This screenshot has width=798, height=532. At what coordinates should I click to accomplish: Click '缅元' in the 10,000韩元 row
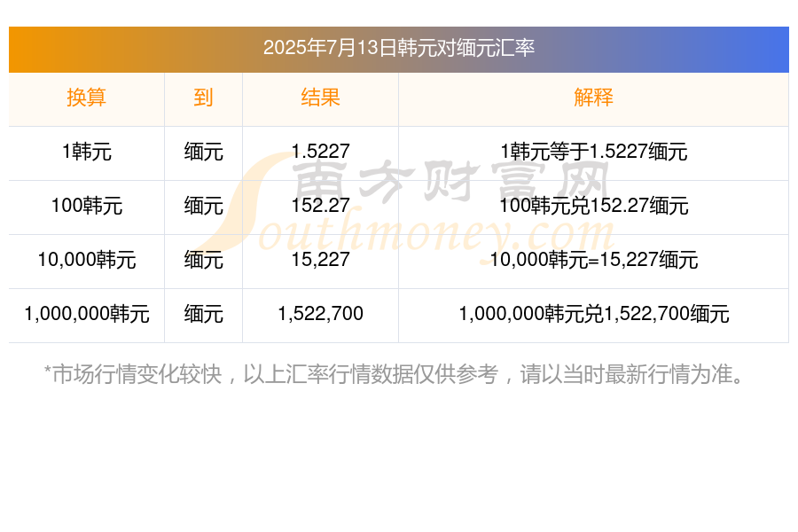(x=203, y=260)
